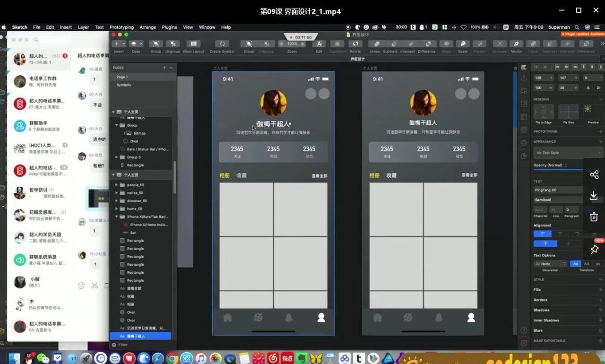Open the No Text Style dropdown
Screen dimensions: 605x364
pyautogui.click(x=568, y=153)
